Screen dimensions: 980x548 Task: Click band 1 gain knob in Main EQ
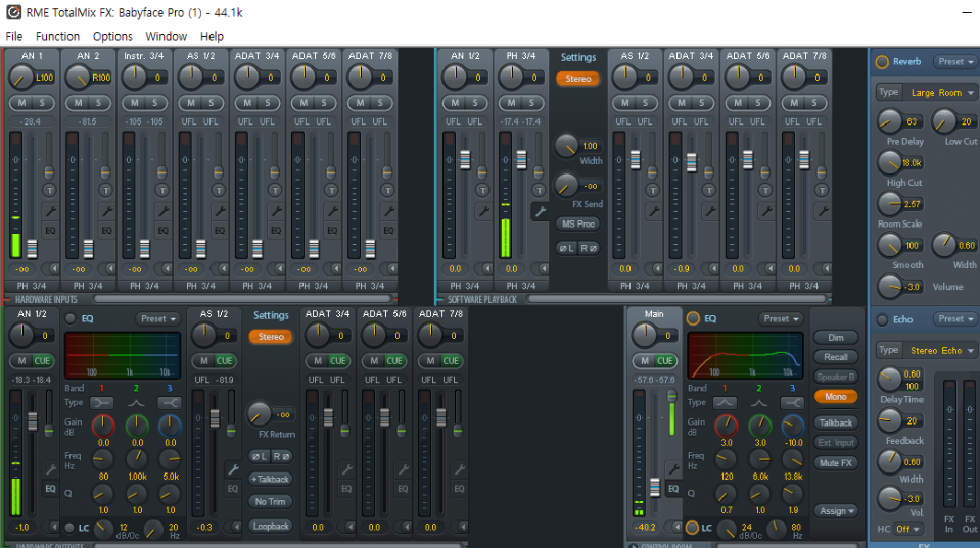click(x=726, y=425)
